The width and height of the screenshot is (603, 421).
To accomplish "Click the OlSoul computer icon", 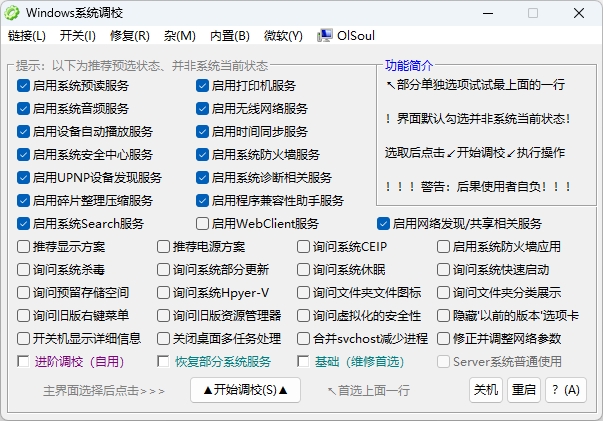I will [x=325, y=36].
